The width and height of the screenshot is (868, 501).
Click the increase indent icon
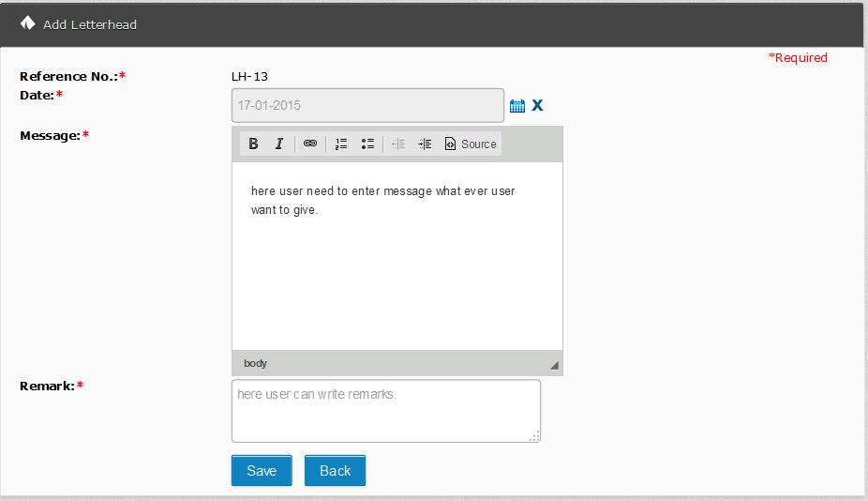click(x=425, y=144)
